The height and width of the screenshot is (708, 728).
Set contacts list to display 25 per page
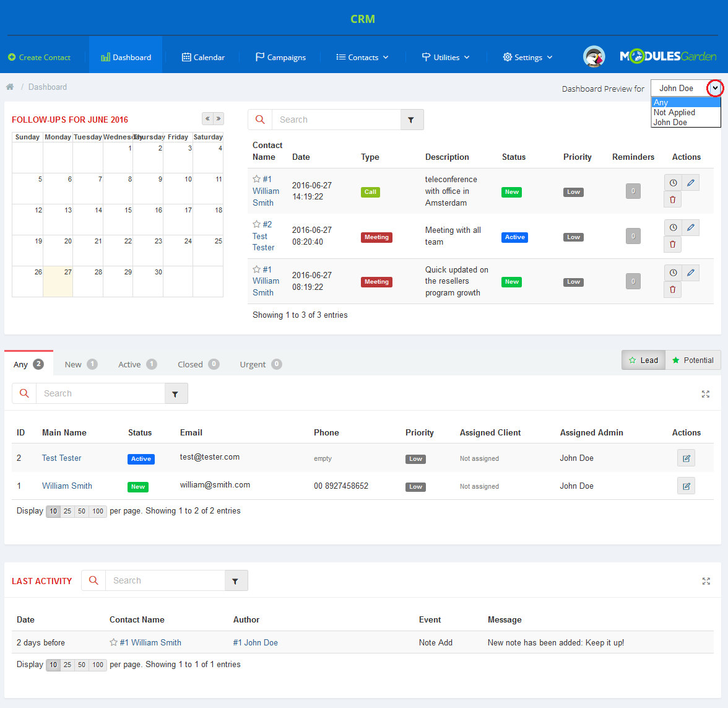pos(67,511)
